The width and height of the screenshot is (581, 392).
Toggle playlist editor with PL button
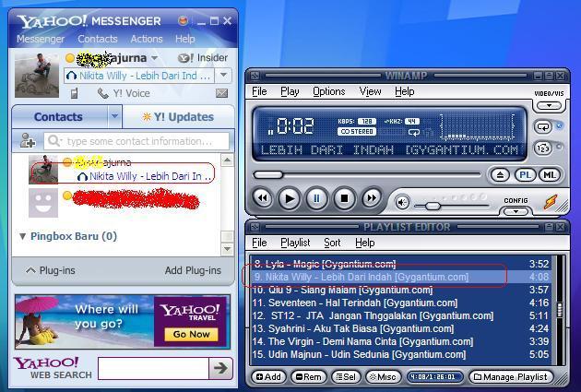525,175
